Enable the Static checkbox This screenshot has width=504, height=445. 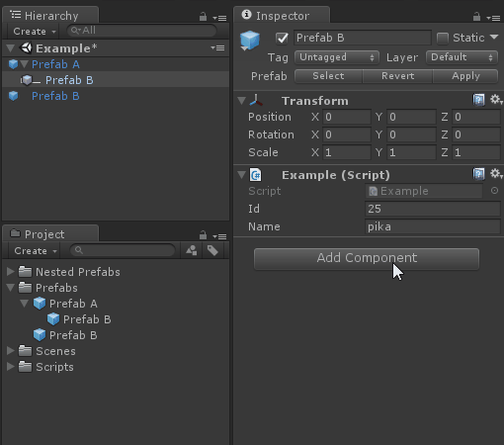point(443,39)
